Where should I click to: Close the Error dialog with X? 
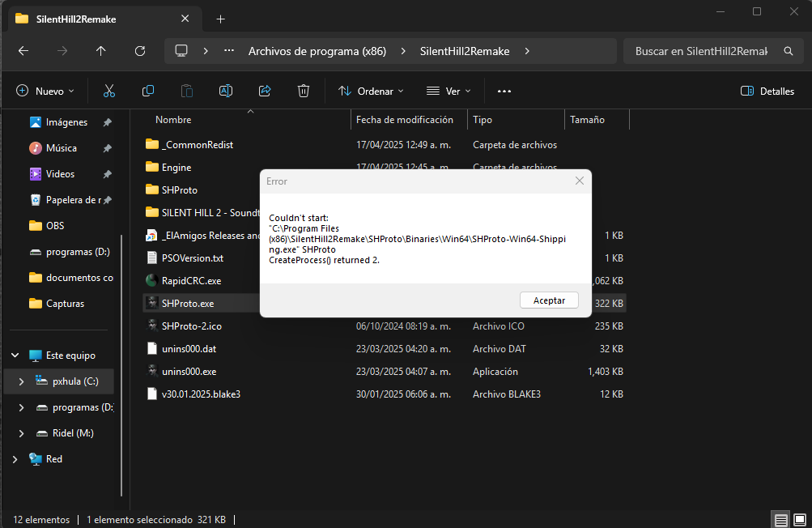(x=580, y=181)
